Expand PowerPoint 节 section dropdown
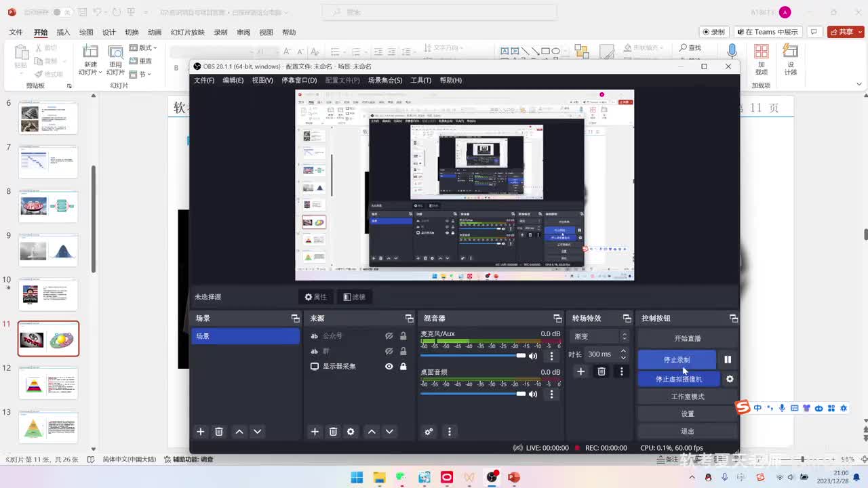The image size is (868, 488). (140, 74)
